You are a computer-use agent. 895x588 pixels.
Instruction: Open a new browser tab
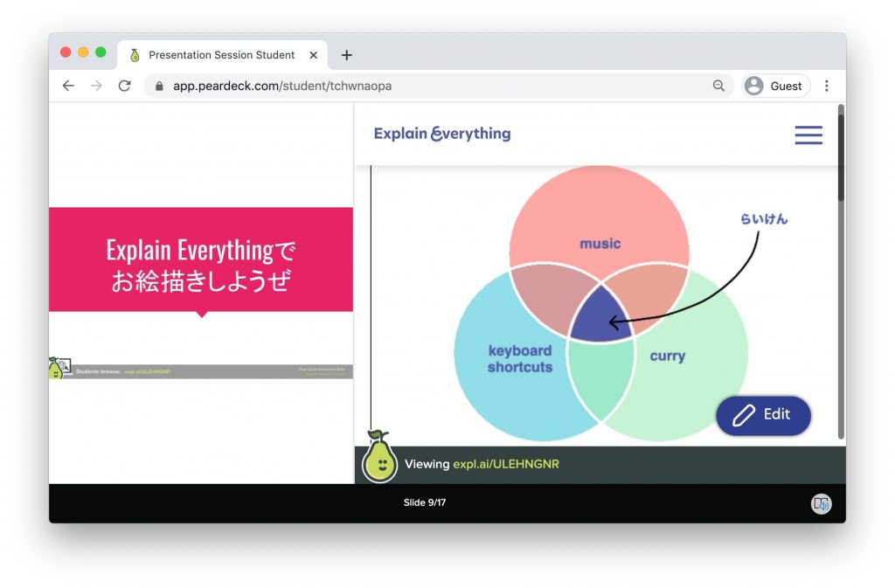pos(346,55)
